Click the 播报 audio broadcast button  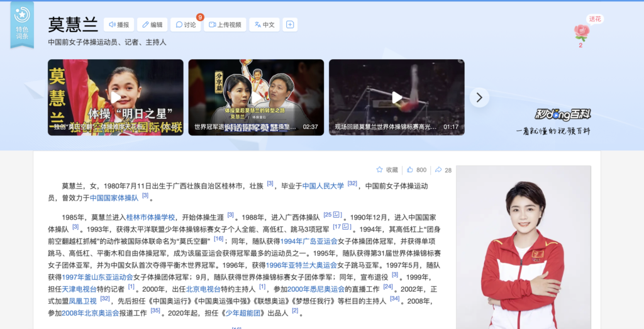119,25
